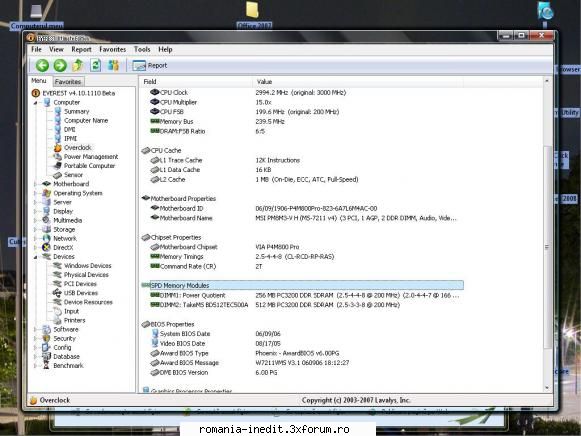This screenshot has height=436, width=581.
Task: Open the Report menu
Action: pyautogui.click(x=82, y=49)
